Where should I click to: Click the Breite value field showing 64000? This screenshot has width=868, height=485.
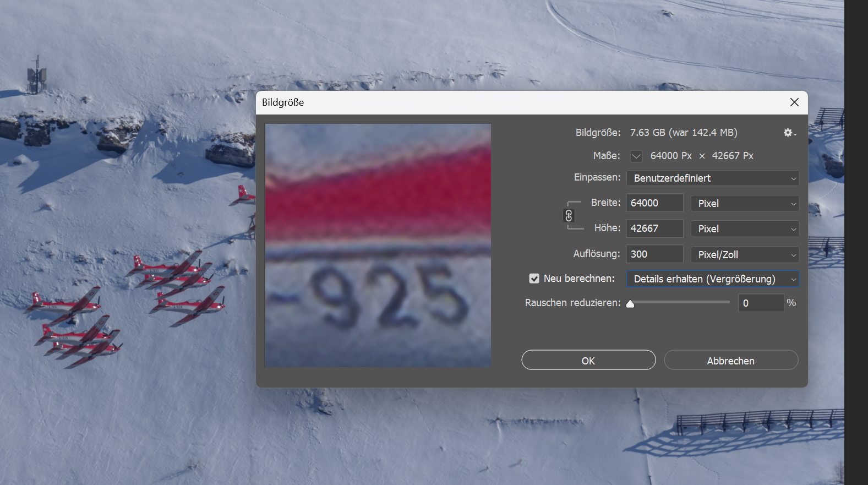pyautogui.click(x=654, y=203)
